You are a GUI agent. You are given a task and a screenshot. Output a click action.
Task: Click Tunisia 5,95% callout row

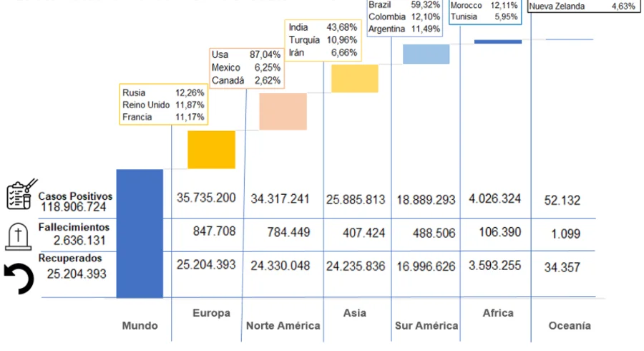(x=484, y=17)
